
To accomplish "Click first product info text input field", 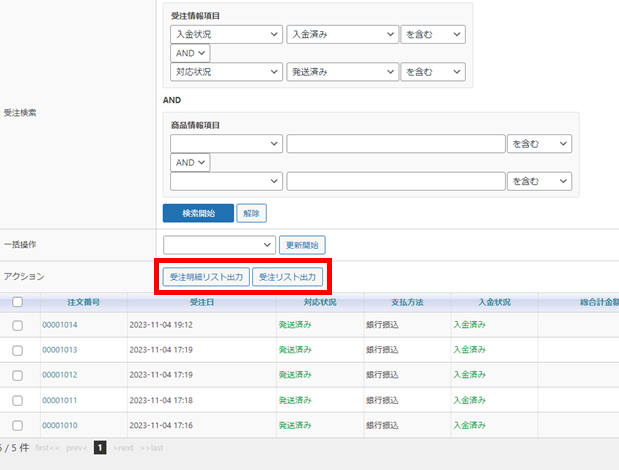I will [395, 144].
